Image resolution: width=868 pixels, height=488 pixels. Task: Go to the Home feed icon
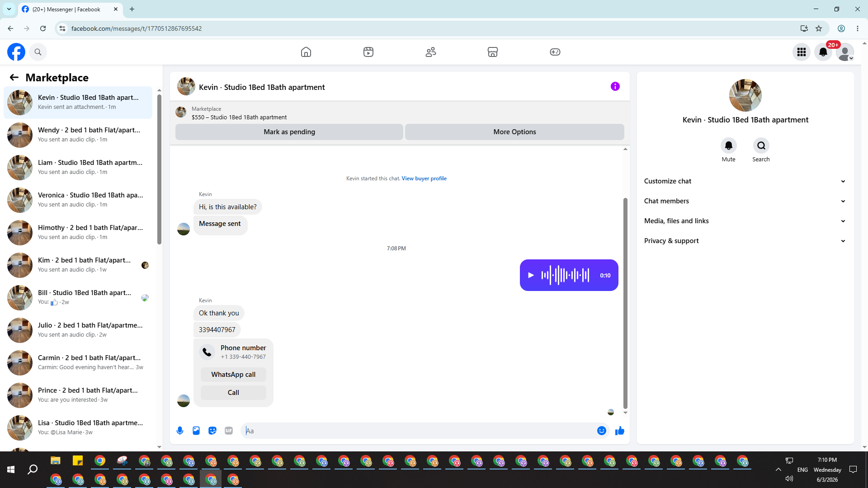pos(306,52)
